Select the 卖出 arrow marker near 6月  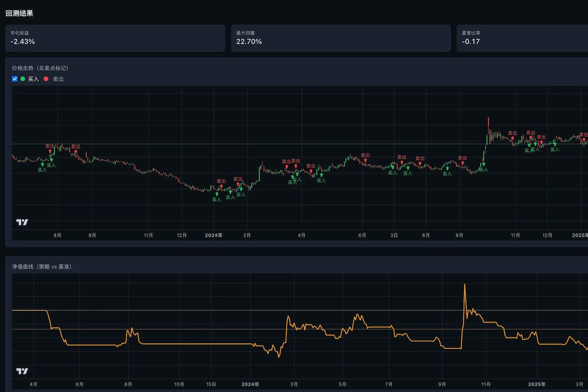365,160
